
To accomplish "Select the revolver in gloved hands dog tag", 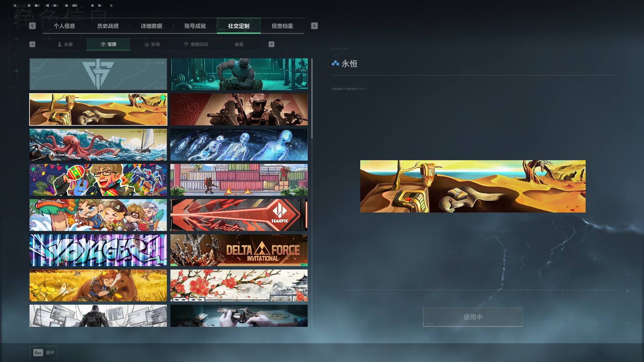I will pyautogui.click(x=239, y=316).
